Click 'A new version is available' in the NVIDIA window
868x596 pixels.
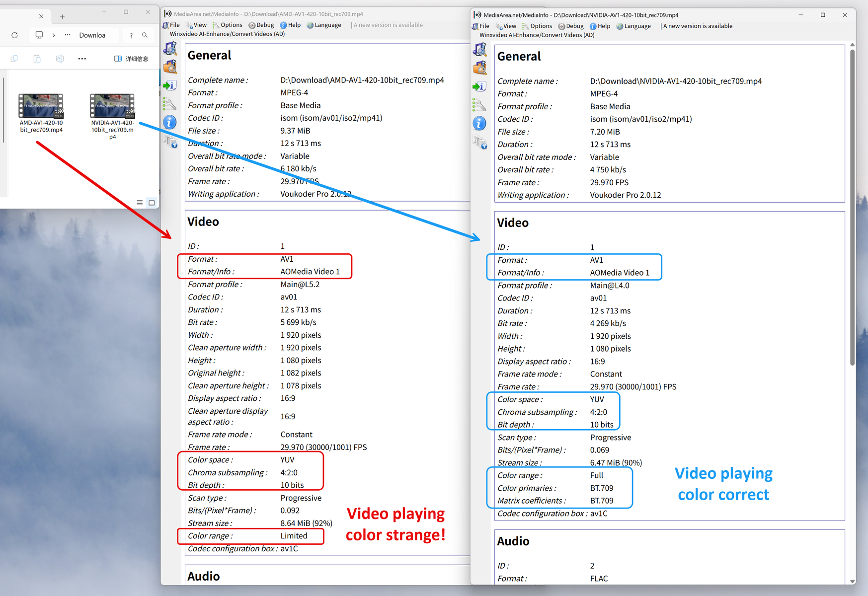[698, 26]
